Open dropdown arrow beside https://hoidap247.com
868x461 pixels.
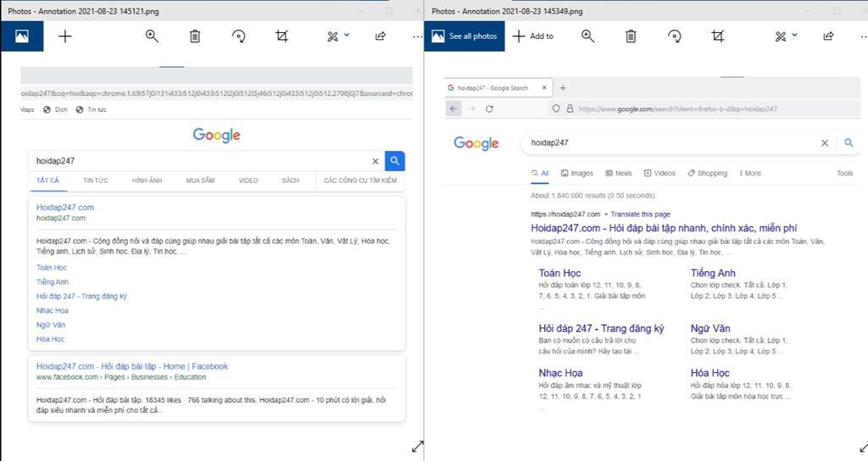coord(605,214)
